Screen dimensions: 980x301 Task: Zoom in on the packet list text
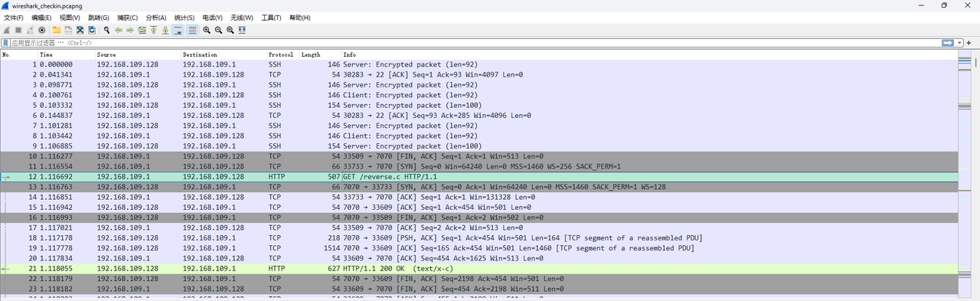click(x=207, y=30)
